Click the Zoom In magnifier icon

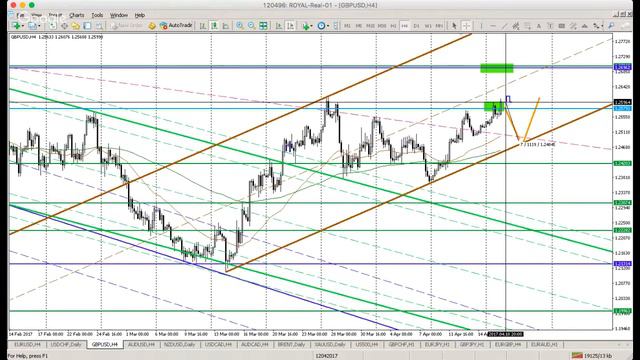(240, 26)
